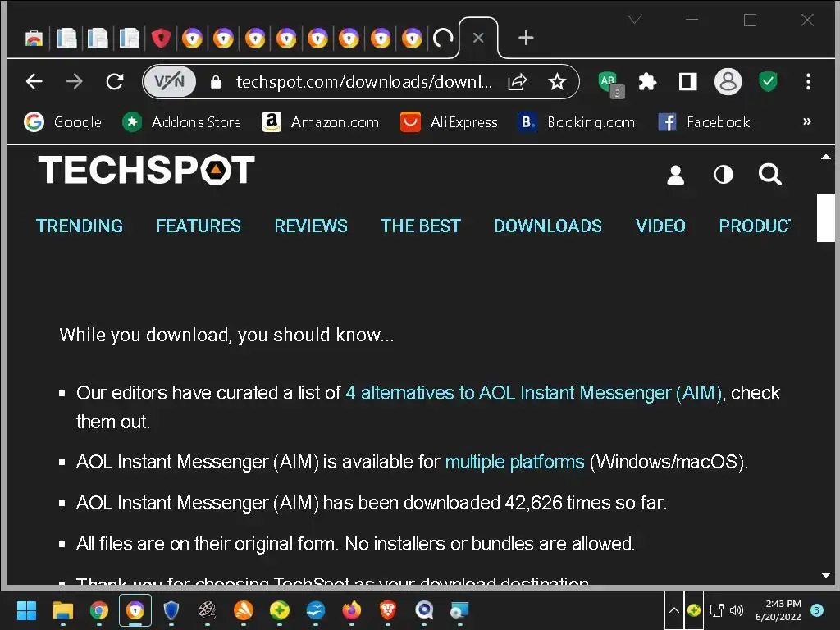Launch Google Chrome from the taskbar
The image size is (840, 630).
(99, 610)
